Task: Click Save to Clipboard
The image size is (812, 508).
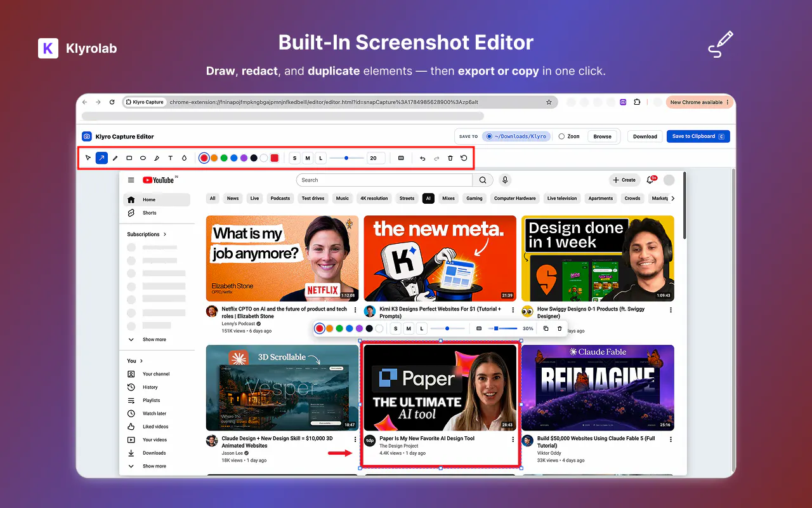Action: point(698,137)
